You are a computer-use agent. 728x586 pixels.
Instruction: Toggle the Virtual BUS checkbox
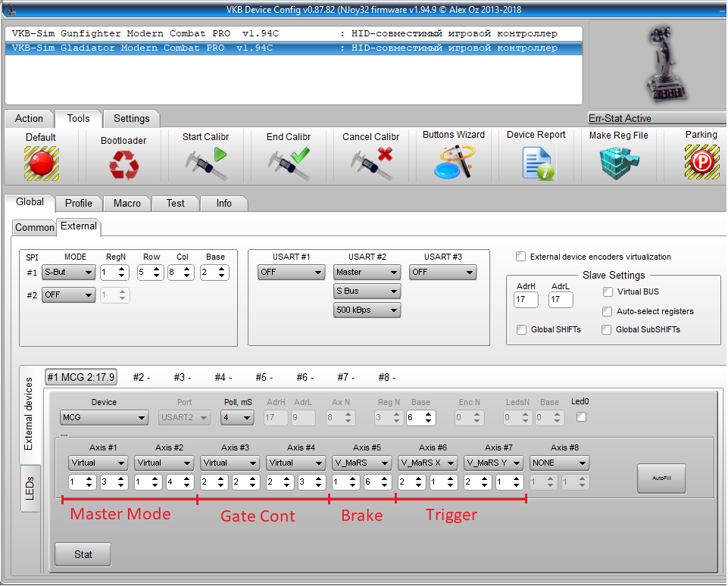click(608, 291)
